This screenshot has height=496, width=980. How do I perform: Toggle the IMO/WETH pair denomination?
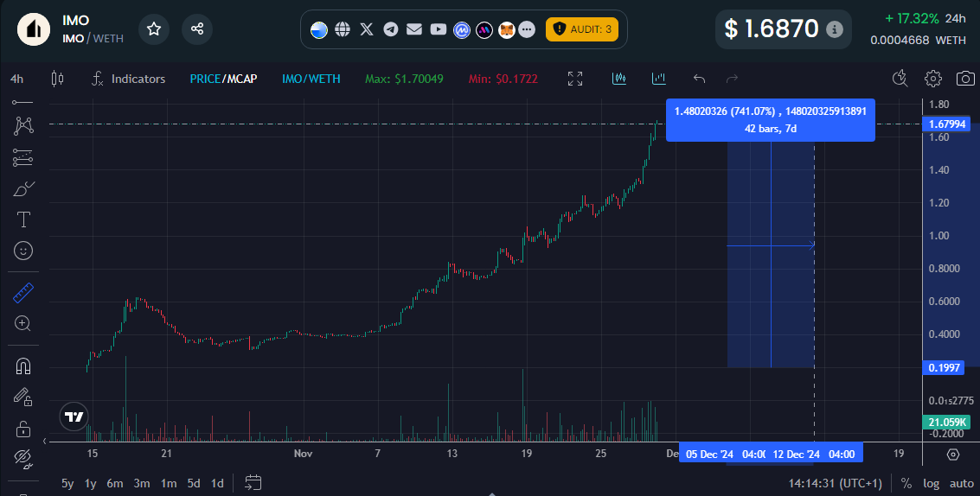(311, 79)
